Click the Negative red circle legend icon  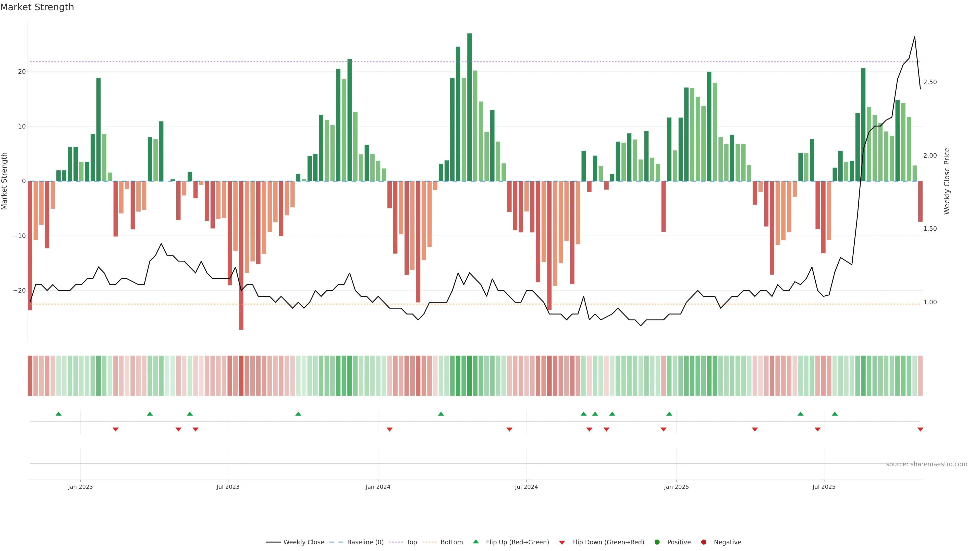[703, 542]
